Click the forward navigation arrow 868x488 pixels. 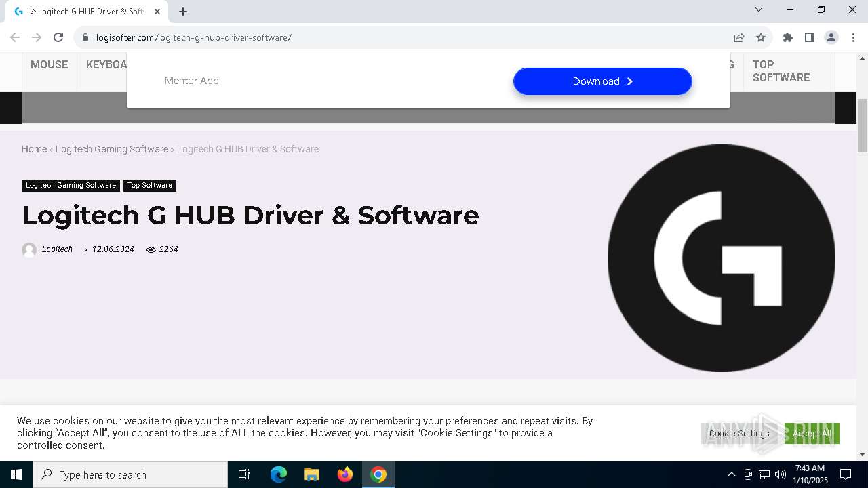37,37
